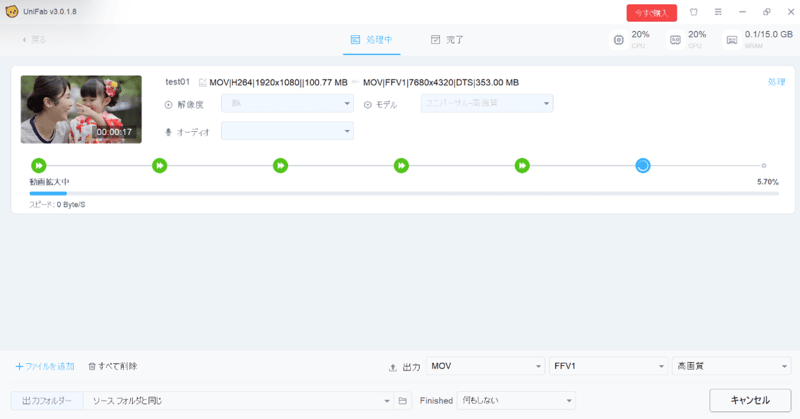This screenshot has width=800, height=419.
Task: Switch to the 処理中 tab
Action: (x=371, y=40)
